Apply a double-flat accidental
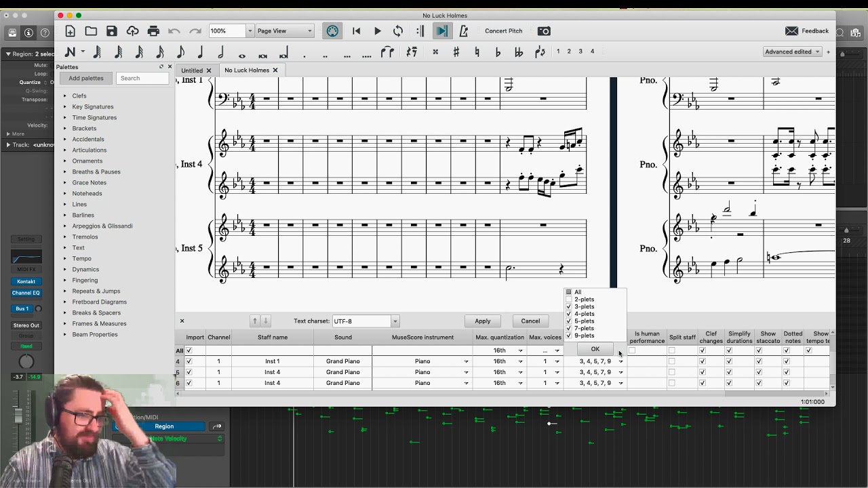868x488 pixels. pos(519,52)
